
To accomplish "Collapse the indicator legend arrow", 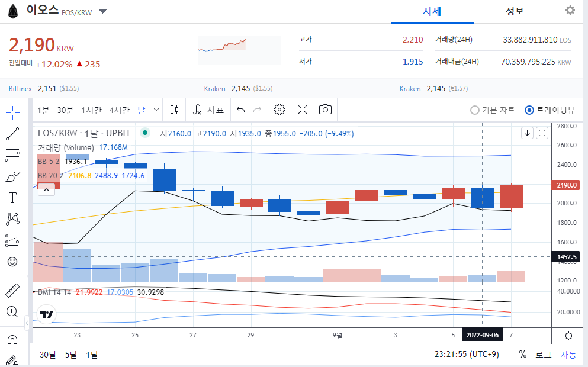I will [47, 190].
